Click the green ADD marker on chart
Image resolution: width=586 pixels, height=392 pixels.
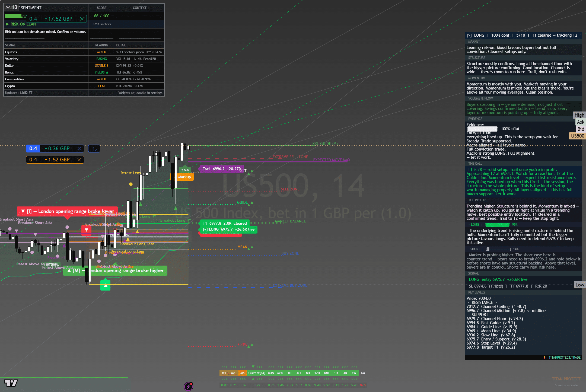[x=186, y=170]
